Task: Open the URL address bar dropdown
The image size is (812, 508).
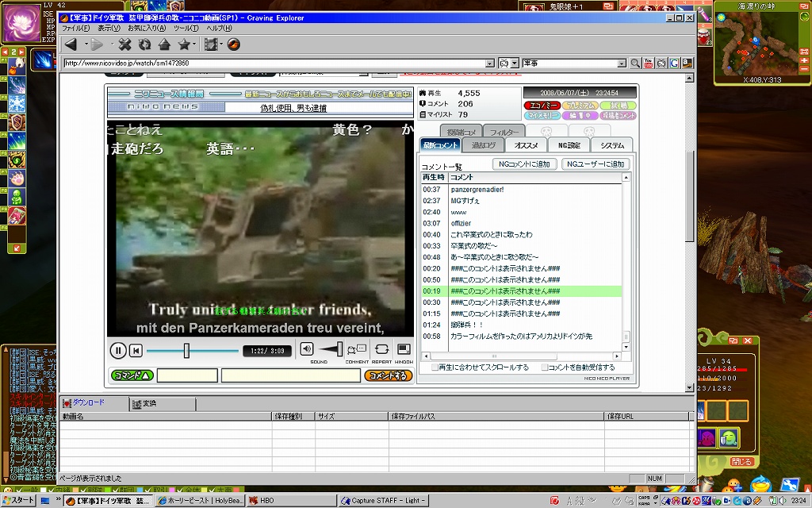Action: [490, 63]
